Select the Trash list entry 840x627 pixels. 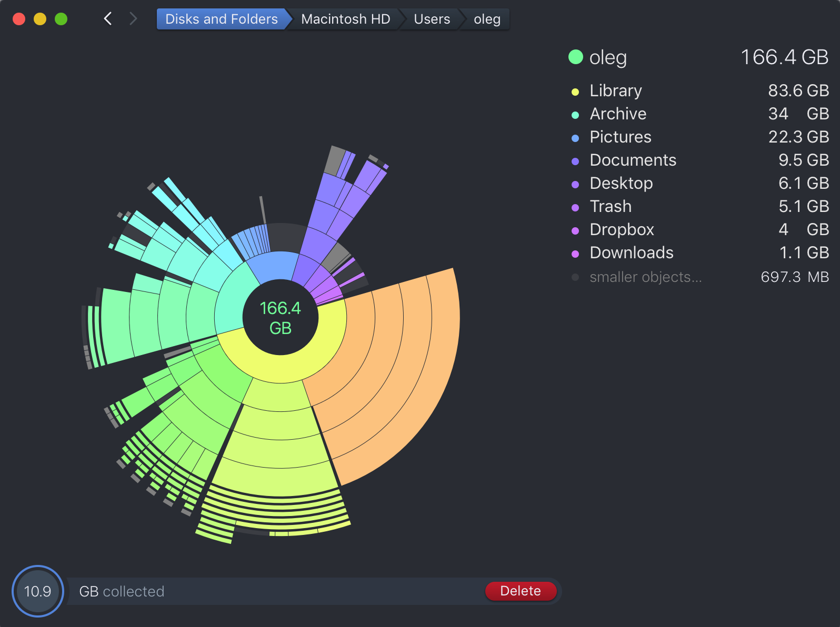click(x=611, y=206)
